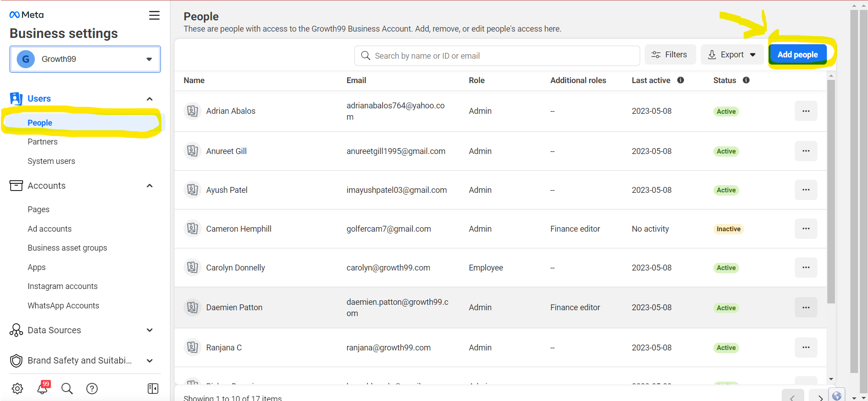Screen dimensions: 868x401
Task: Click Cameron Hemphill profile avatar icon
Action: click(x=193, y=228)
